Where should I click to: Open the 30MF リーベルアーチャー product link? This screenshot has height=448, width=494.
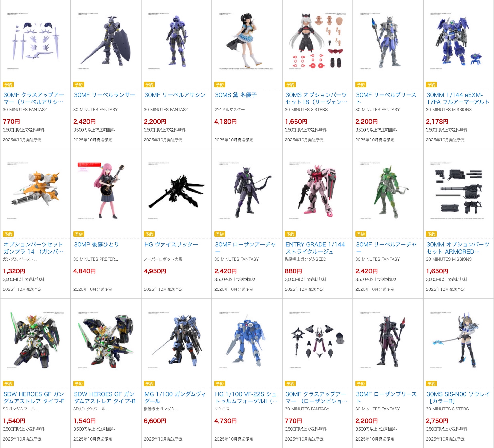(386, 248)
